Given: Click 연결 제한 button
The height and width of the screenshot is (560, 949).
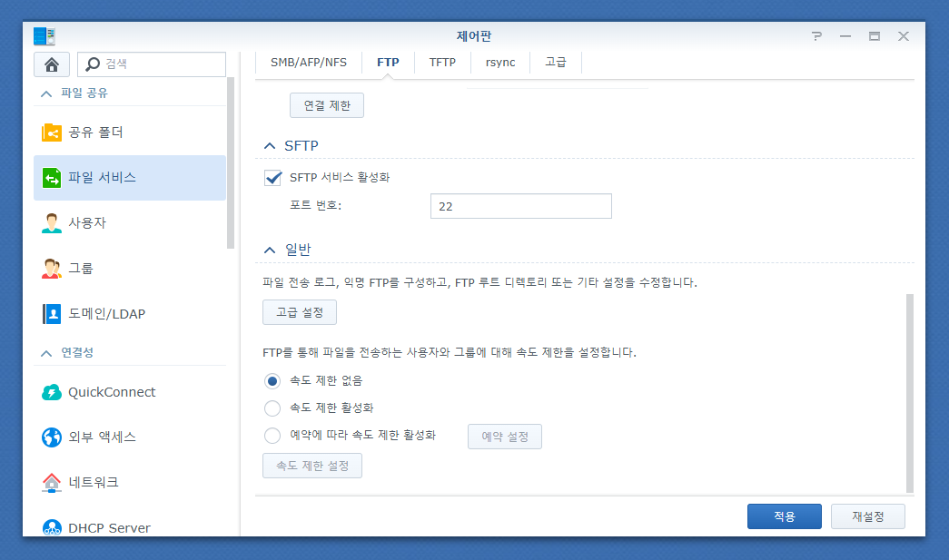Looking at the screenshot, I should click(327, 105).
